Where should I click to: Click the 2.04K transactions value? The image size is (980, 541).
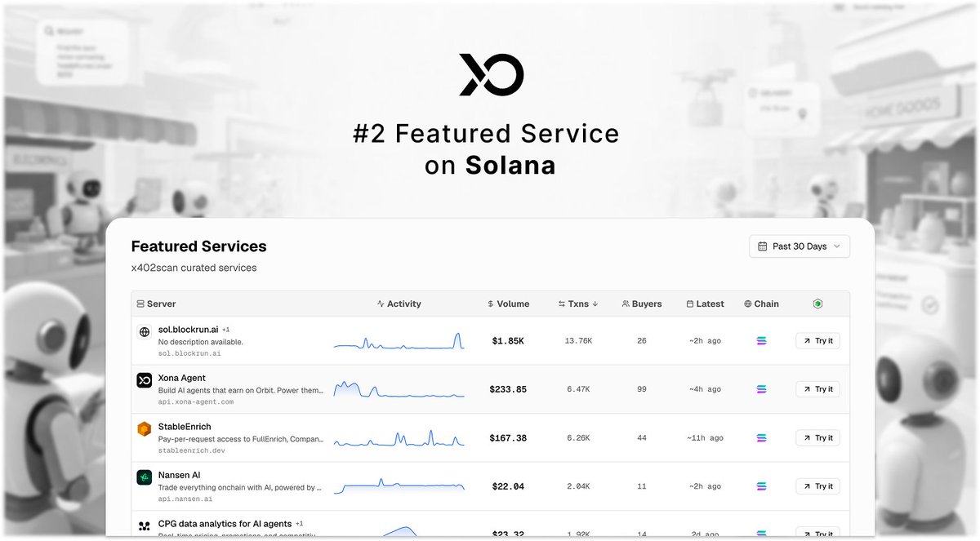point(578,486)
